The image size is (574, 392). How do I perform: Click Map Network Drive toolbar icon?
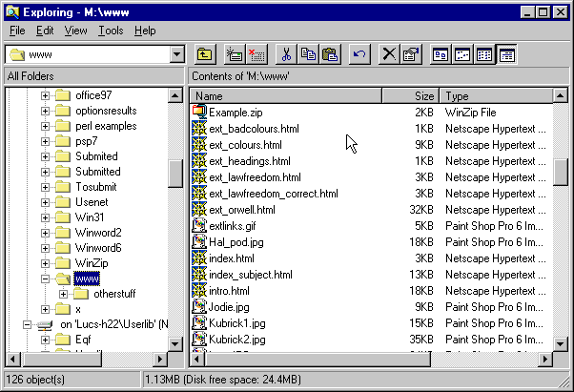(235, 55)
